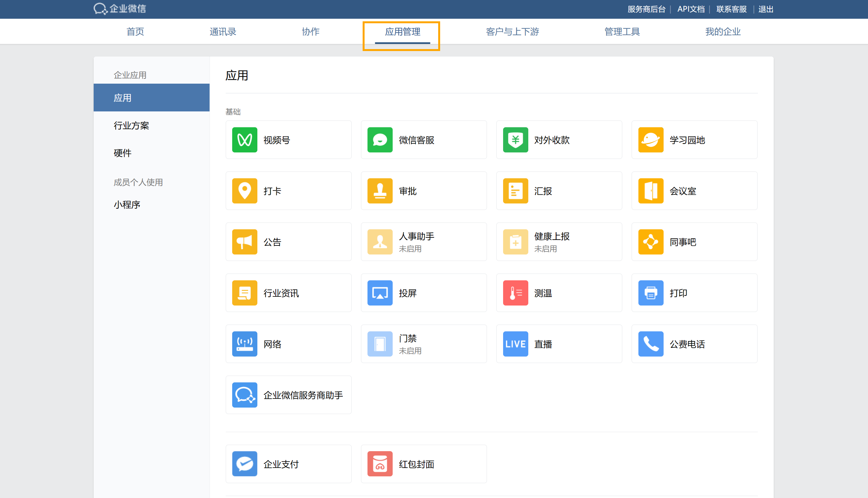
Task: Click 未启用 under 健康上报
Action: (x=545, y=249)
